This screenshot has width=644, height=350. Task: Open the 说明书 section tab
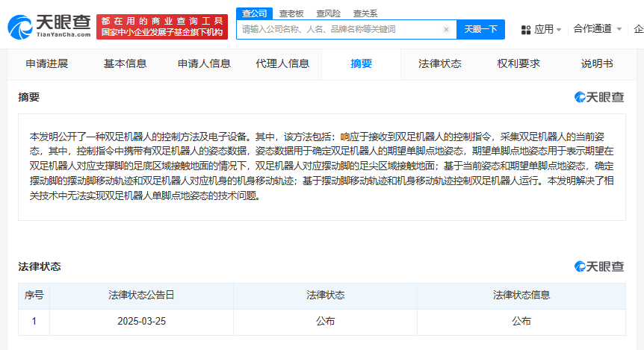click(x=597, y=63)
